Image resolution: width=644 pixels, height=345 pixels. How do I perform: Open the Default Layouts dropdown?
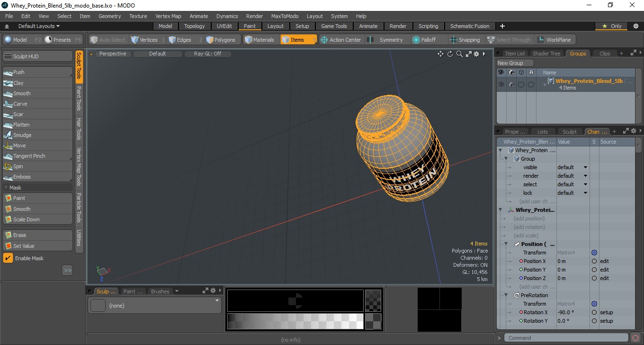click(39, 26)
